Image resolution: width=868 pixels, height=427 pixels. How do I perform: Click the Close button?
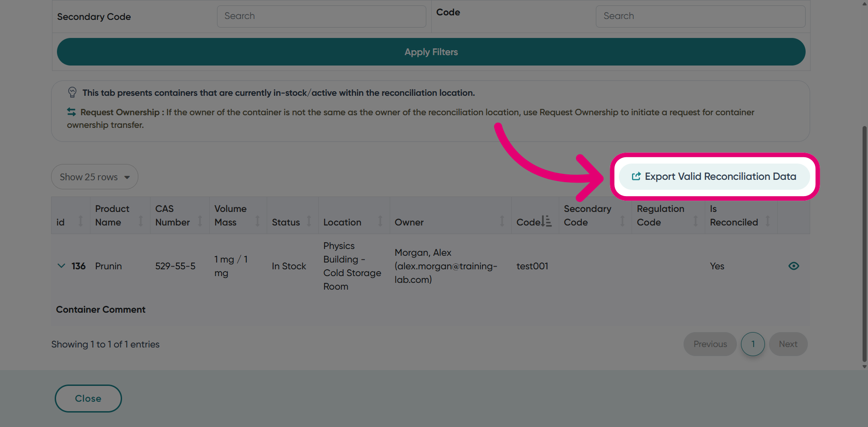coord(88,398)
